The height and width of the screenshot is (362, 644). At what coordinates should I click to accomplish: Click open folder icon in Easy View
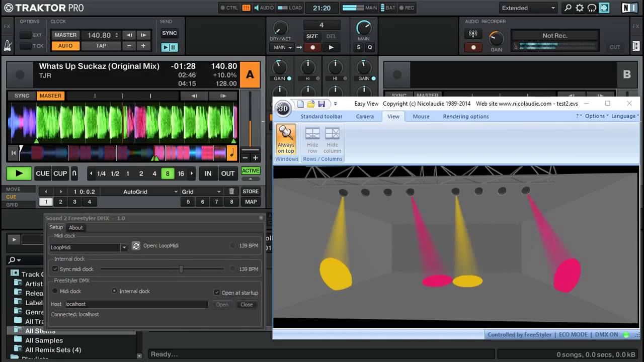point(311,104)
